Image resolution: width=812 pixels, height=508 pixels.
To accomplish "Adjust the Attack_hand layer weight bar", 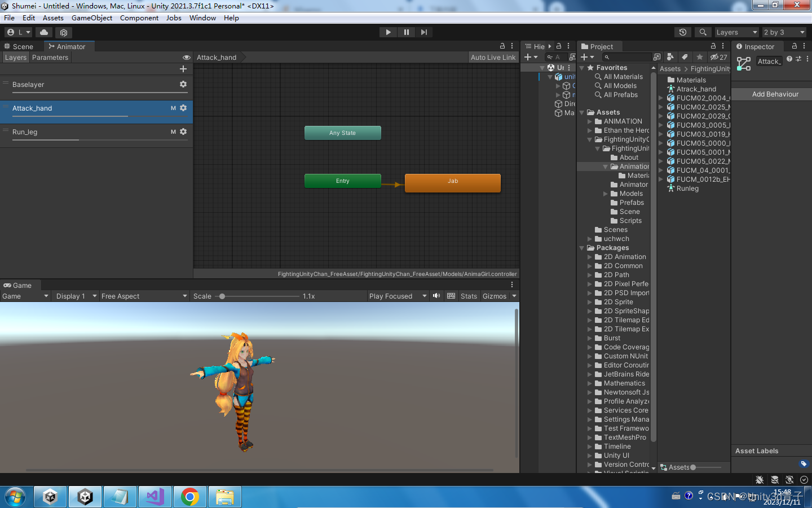I will pos(100,116).
